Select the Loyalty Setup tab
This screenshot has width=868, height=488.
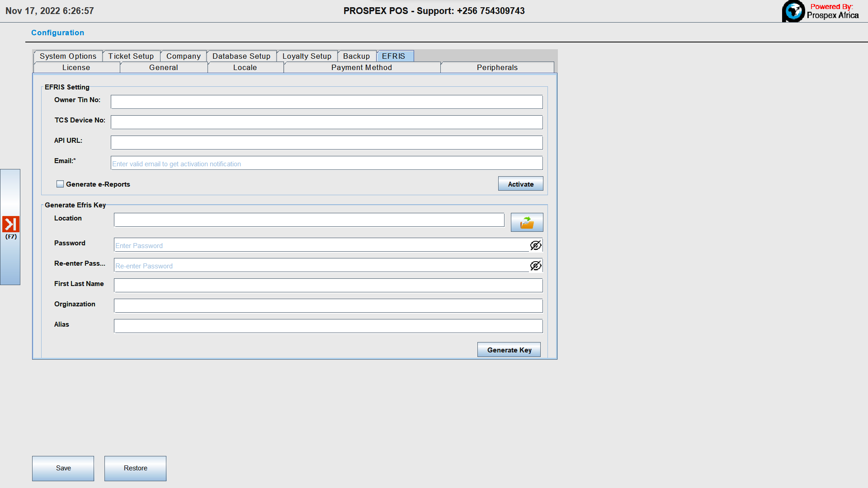(x=307, y=56)
